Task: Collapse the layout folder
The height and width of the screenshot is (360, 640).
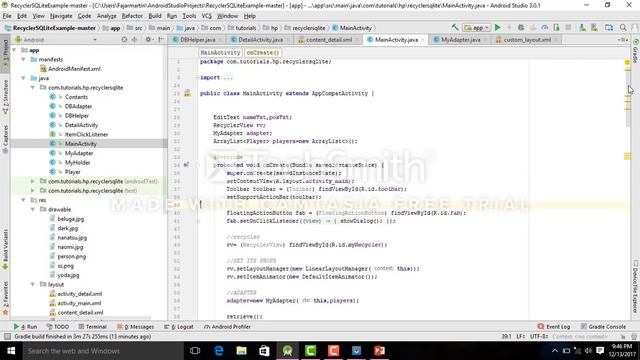Action: [33, 284]
